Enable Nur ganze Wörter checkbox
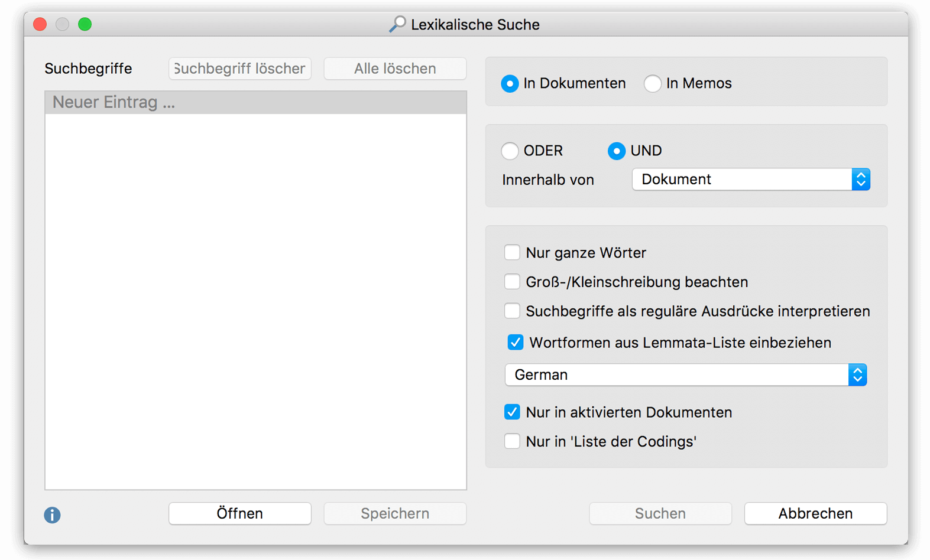 point(512,252)
